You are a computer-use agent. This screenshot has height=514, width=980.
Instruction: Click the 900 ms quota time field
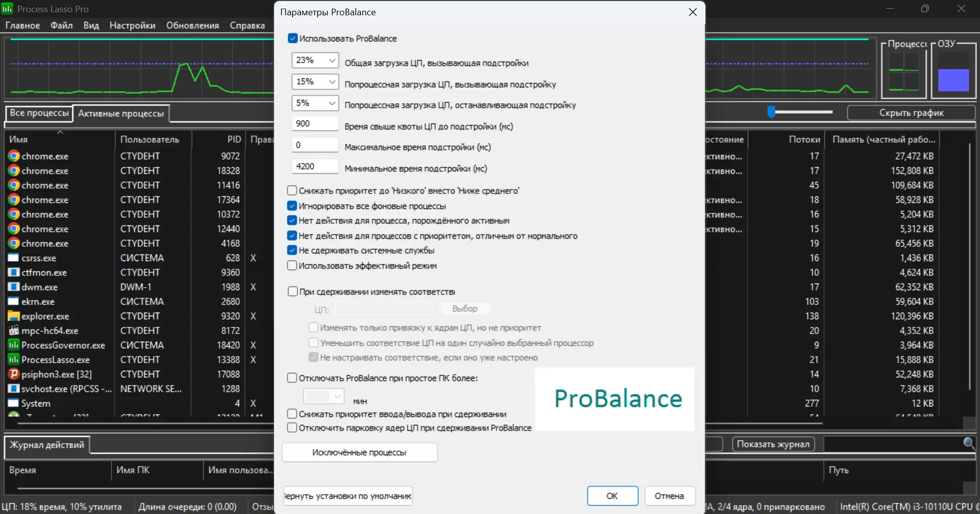(x=315, y=123)
